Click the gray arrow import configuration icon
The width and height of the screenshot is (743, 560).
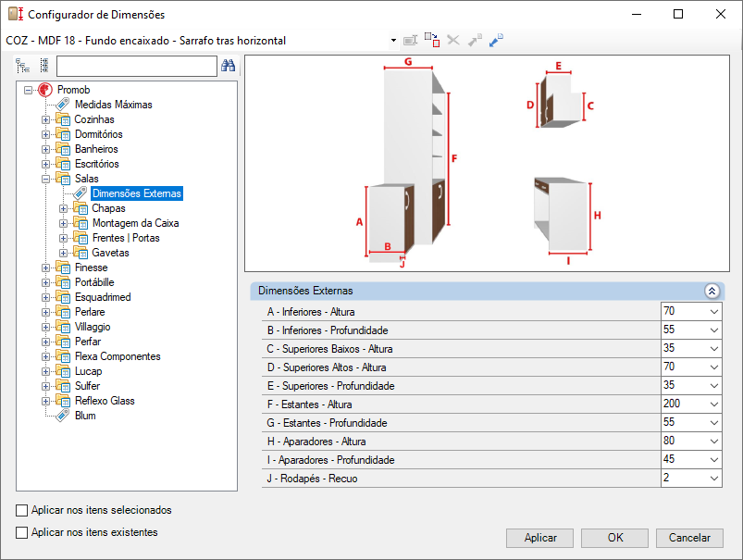pos(475,41)
